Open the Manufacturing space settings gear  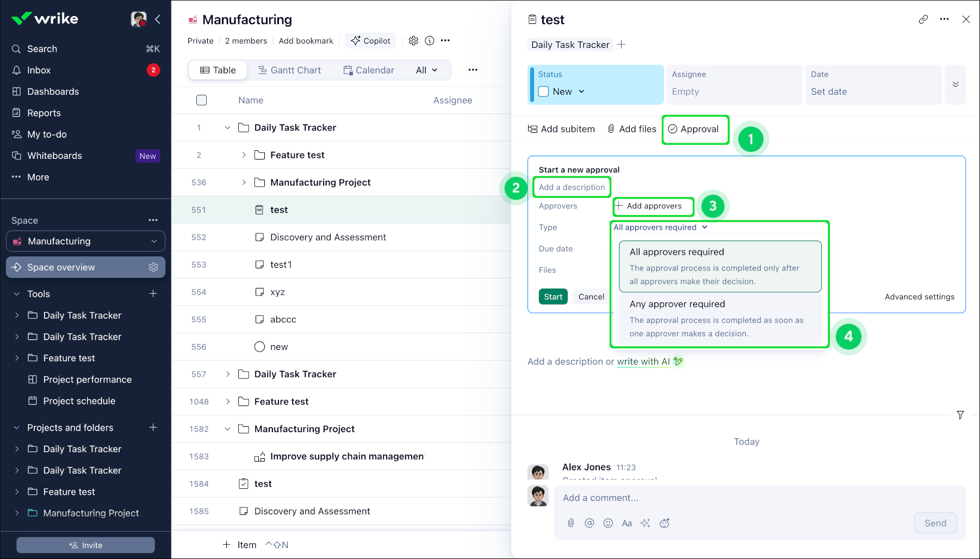pos(414,41)
